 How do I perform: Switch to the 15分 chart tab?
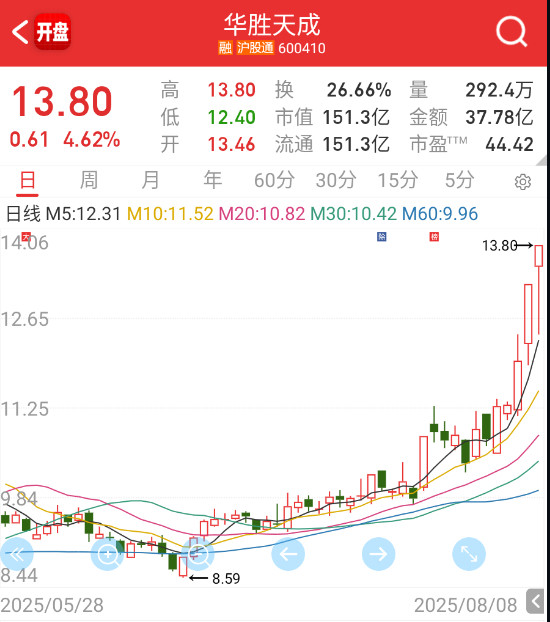tap(398, 180)
